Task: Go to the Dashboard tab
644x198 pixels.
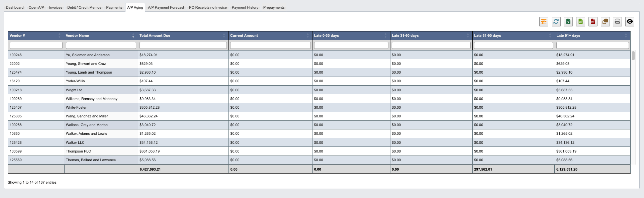Action: (x=15, y=7)
